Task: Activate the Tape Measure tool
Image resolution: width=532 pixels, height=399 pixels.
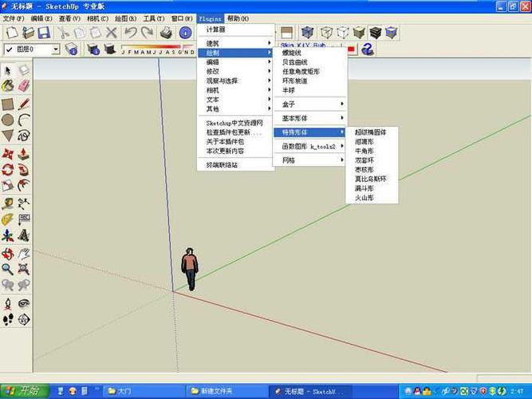Action: [8, 203]
